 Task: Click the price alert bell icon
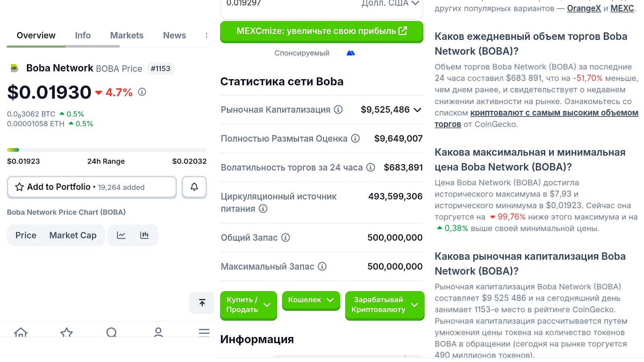(x=194, y=187)
